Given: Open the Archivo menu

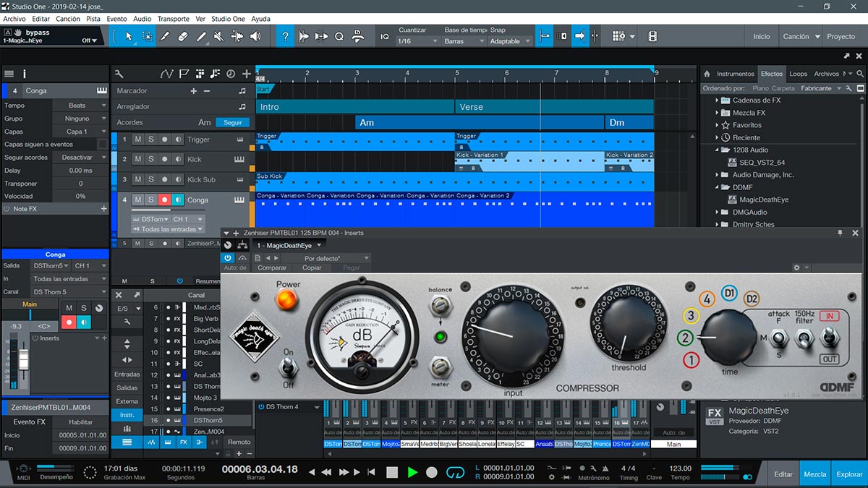Looking at the screenshot, I should pyautogui.click(x=14, y=19).
